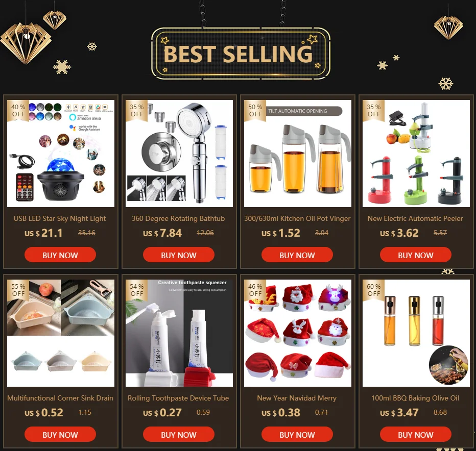Click BUY NOW under 360 Degree Rotating Bathtub
This screenshot has width=476, height=451.
[x=179, y=255]
